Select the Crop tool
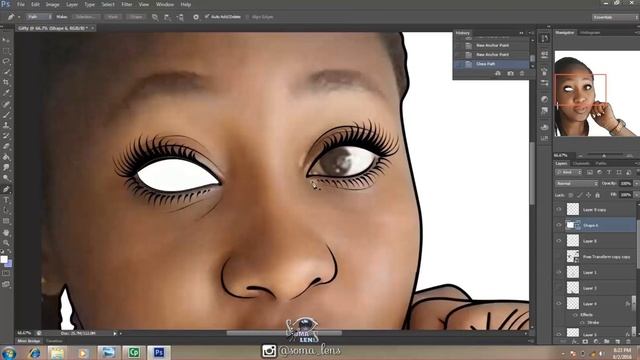Viewport: 640px width, 360px height. [x=6, y=82]
